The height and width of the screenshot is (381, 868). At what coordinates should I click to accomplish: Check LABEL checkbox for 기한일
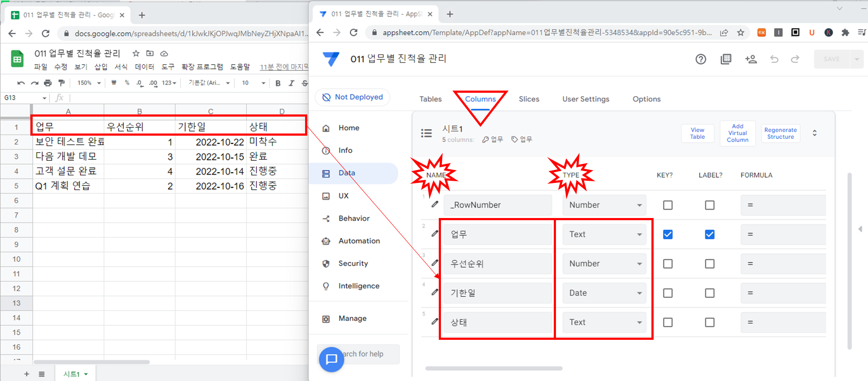coord(710,293)
